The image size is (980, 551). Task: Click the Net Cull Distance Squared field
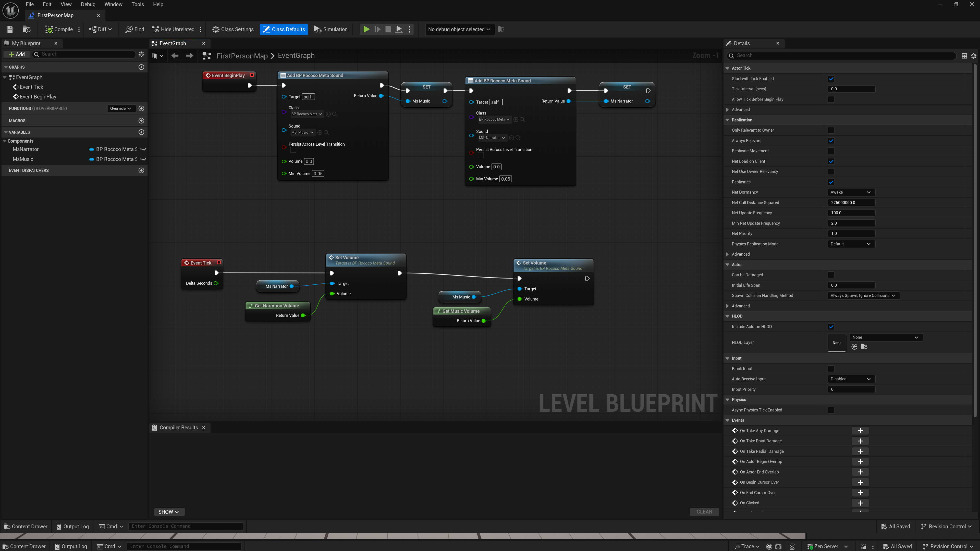click(851, 203)
